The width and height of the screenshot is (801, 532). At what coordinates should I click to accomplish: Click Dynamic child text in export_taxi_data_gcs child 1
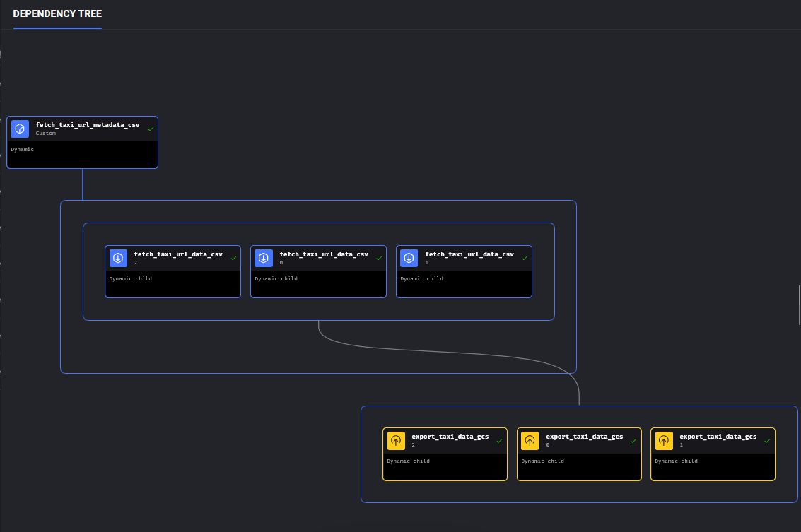[x=676, y=461]
